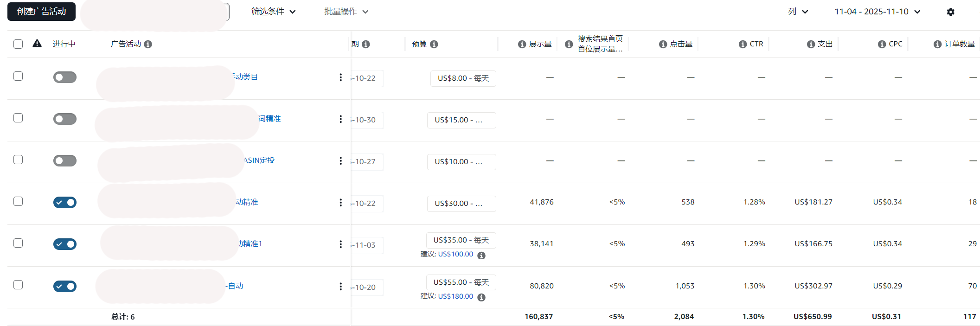This screenshot has width=980, height=326.
Task: Click the warning triangle icon in header
Action: tap(37, 44)
